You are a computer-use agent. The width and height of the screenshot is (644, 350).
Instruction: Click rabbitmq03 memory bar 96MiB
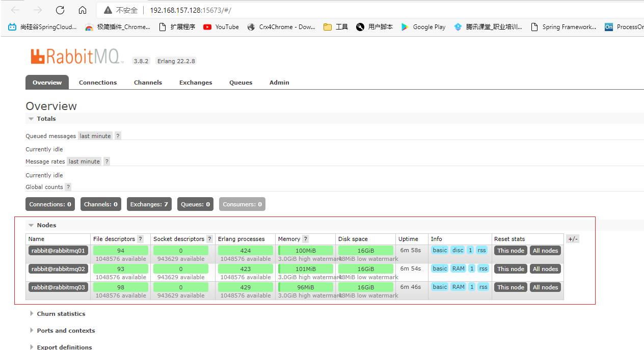pyautogui.click(x=306, y=287)
